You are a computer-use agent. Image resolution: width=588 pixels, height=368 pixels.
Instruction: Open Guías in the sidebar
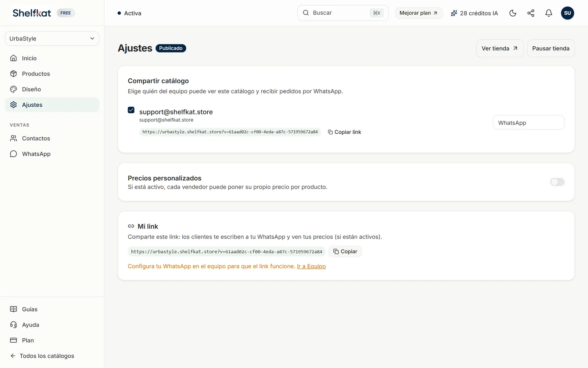pos(52,309)
